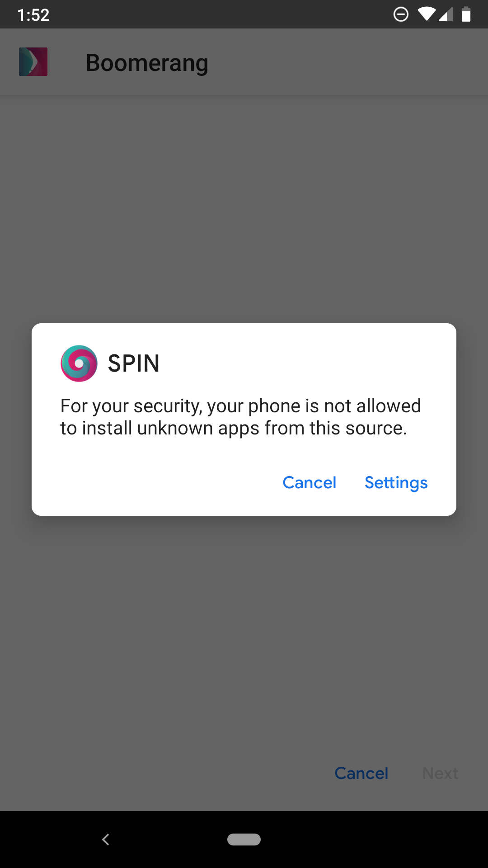Tap the SPIN swirl logo icon
Image resolution: width=488 pixels, height=868 pixels.
79,363
